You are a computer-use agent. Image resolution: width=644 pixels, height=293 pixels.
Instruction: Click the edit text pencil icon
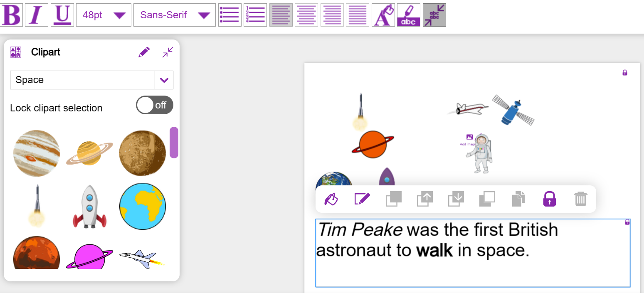[x=362, y=199]
